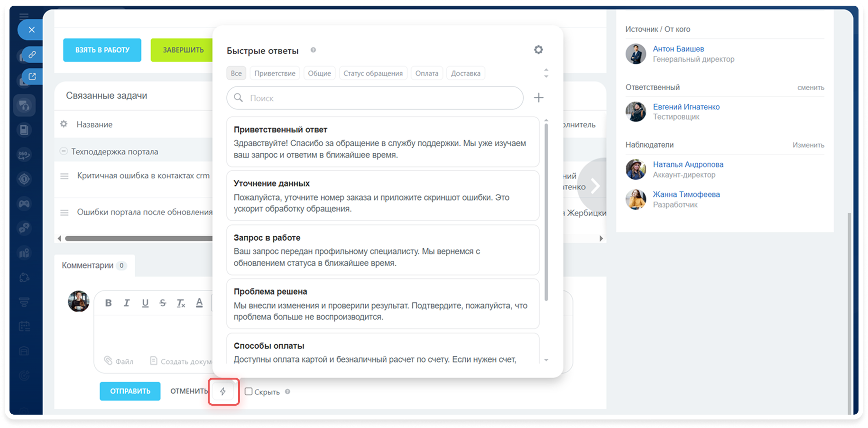868x428 pixels.
Task: Open quick replies settings gear
Action: click(538, 50)
